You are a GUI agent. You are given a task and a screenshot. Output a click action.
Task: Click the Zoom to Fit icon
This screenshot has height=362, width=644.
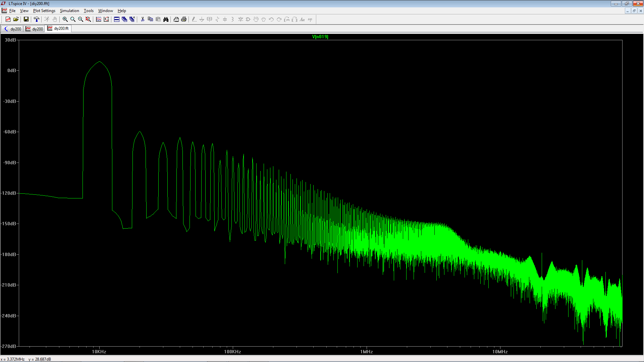[88, 19]
